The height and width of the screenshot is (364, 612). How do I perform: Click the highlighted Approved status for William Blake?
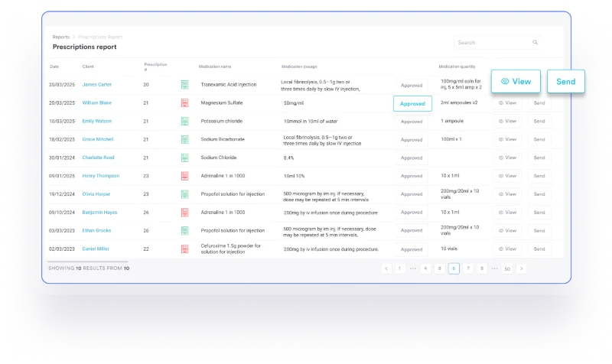coord(412,104)
